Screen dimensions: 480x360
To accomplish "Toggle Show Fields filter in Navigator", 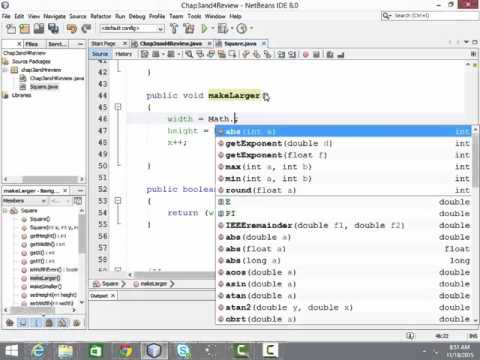I will [23, 323].
